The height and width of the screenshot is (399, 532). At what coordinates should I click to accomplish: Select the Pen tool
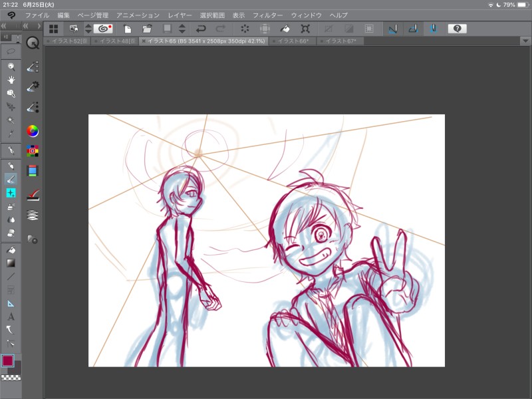11,150
